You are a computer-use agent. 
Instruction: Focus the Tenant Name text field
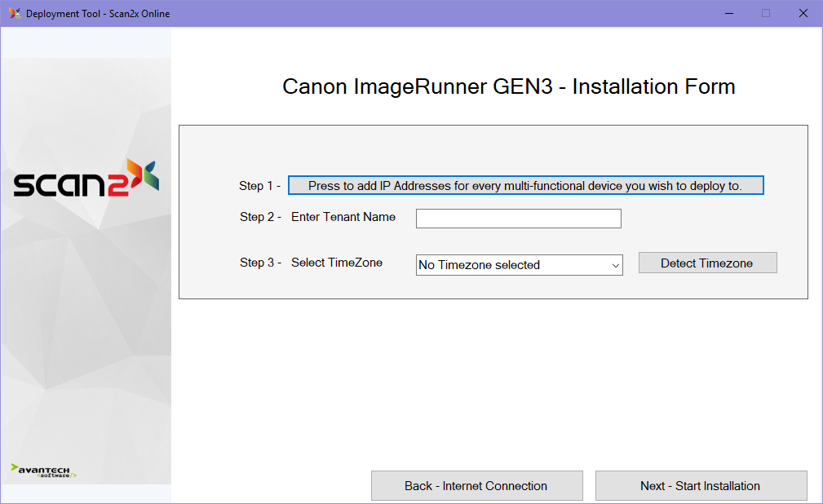518,219
